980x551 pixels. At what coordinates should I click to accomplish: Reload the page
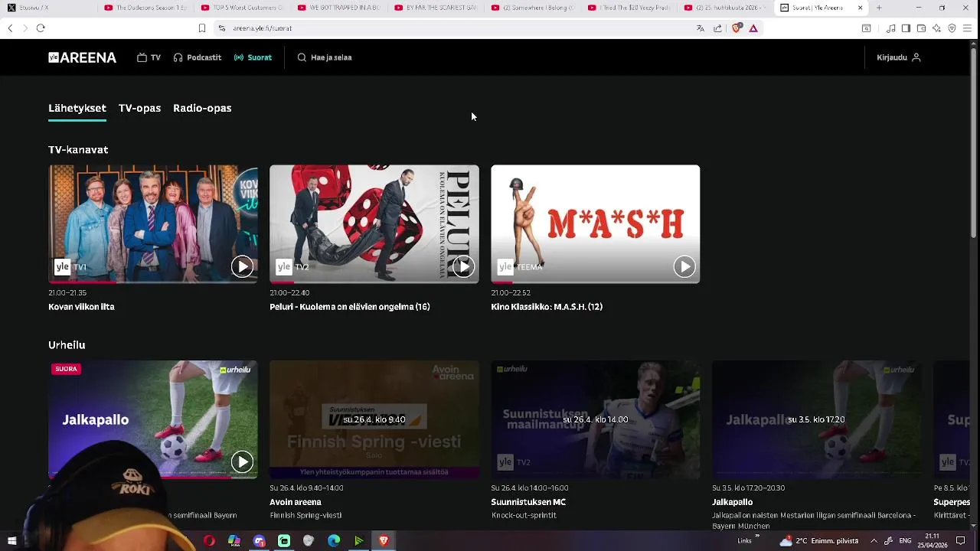point(41,28)
